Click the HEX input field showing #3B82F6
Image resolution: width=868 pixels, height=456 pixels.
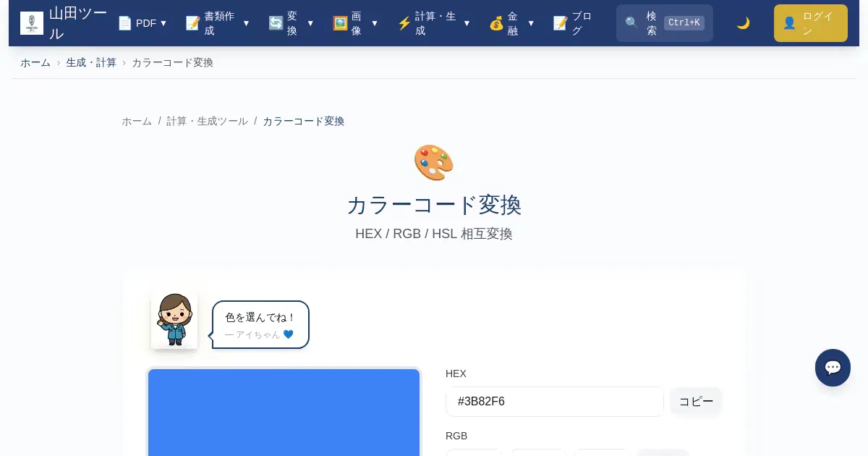pyautogui.click(x=555, y=402)
